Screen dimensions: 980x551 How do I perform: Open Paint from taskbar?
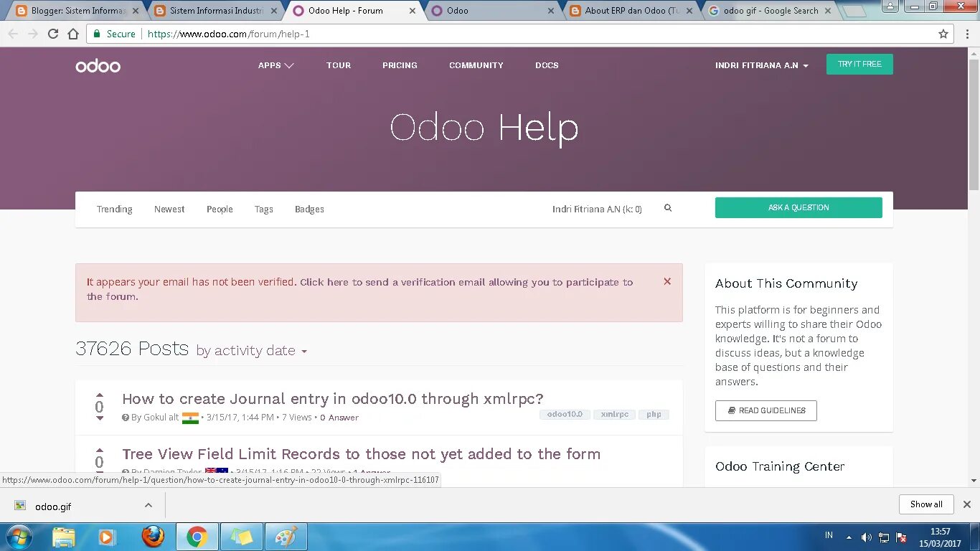[286, 537]
